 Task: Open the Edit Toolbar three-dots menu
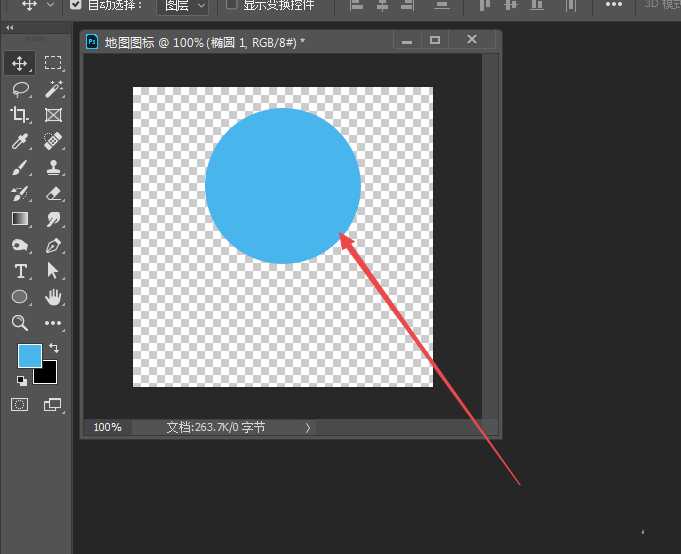click(53, 323)
